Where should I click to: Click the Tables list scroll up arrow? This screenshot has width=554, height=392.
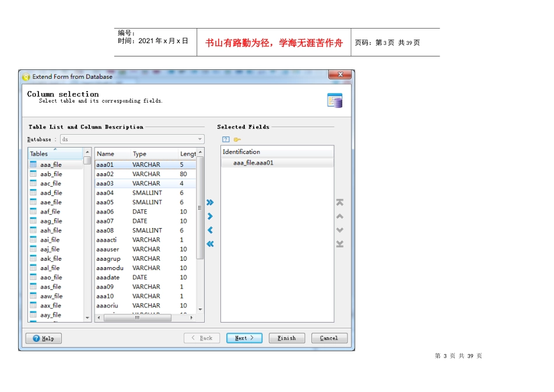(87, 152)
